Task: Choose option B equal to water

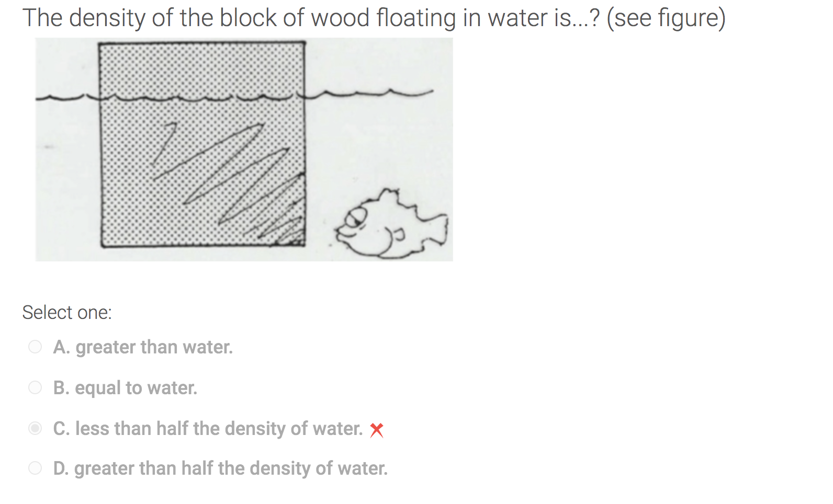Action: [x=35, y=387]
